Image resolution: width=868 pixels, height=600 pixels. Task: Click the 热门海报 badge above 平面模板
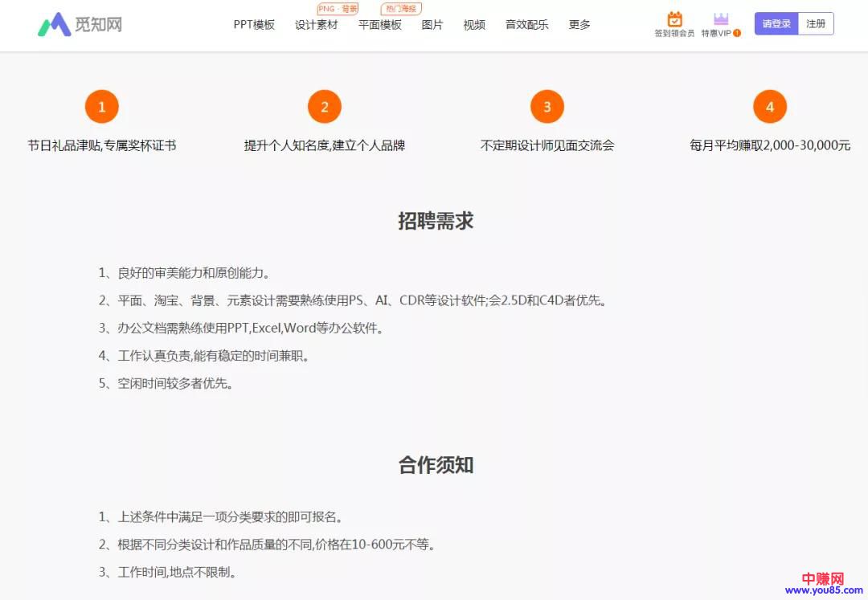coord(401,9)
